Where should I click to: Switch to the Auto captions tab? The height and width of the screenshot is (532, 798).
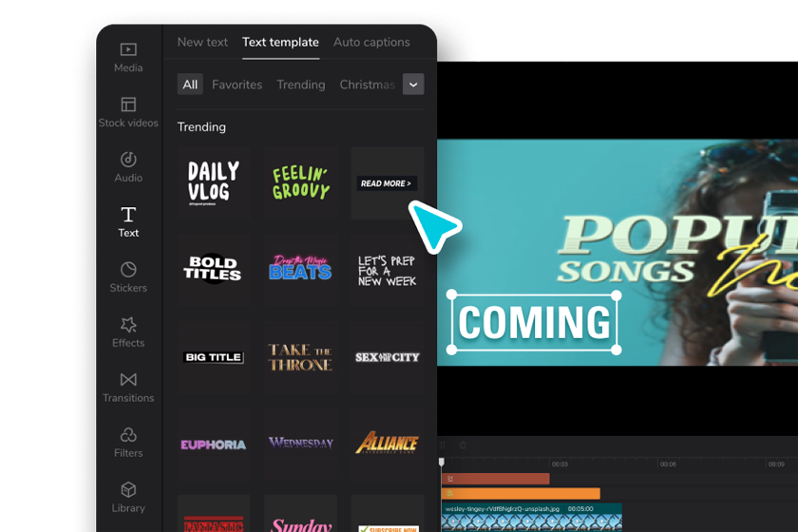tap(371, 42)
